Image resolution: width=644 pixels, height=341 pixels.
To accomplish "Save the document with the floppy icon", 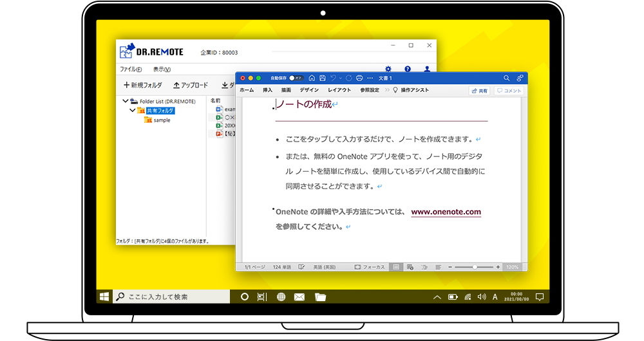I will 323,78.
